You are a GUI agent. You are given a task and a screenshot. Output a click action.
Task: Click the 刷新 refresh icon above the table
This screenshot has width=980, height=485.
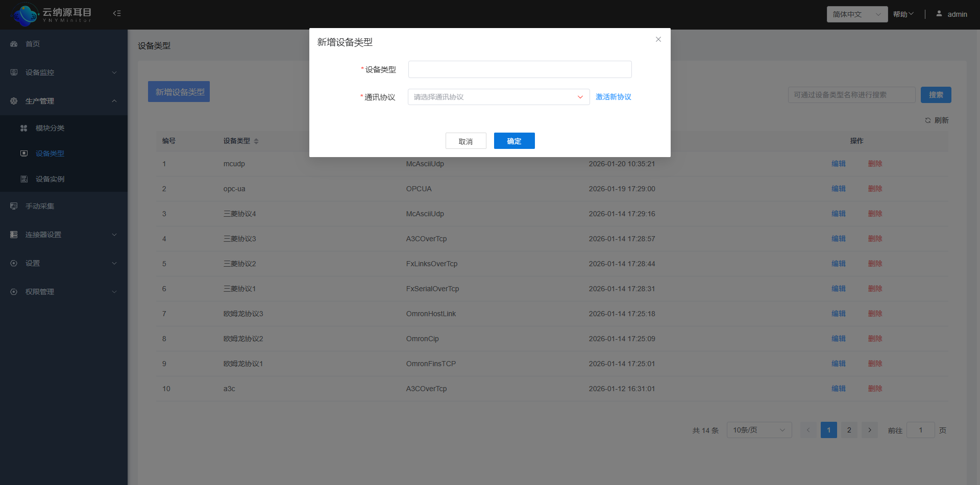[928, 120]
